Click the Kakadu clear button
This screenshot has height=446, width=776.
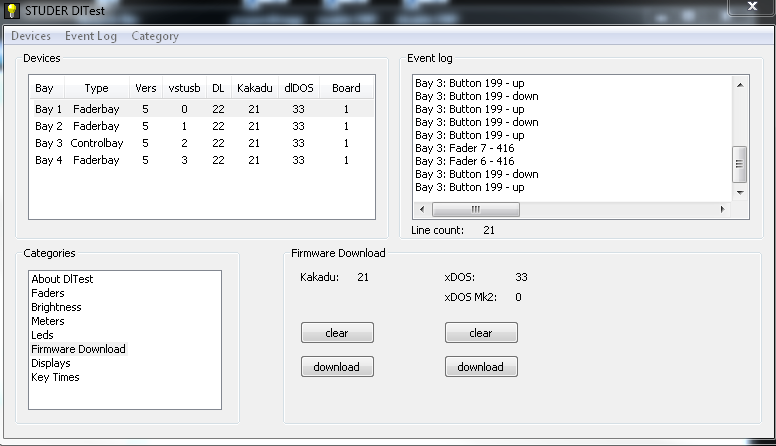(337, 333)
